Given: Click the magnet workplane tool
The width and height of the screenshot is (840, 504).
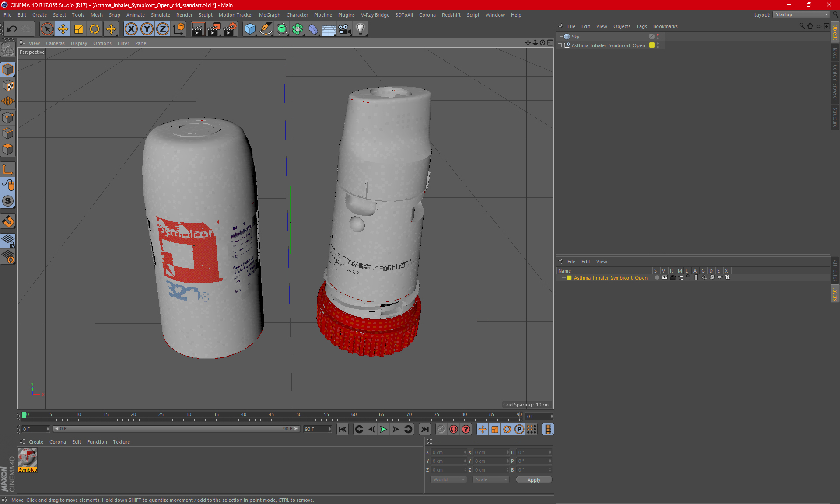Looking at the screenshot, I should 8,221.
